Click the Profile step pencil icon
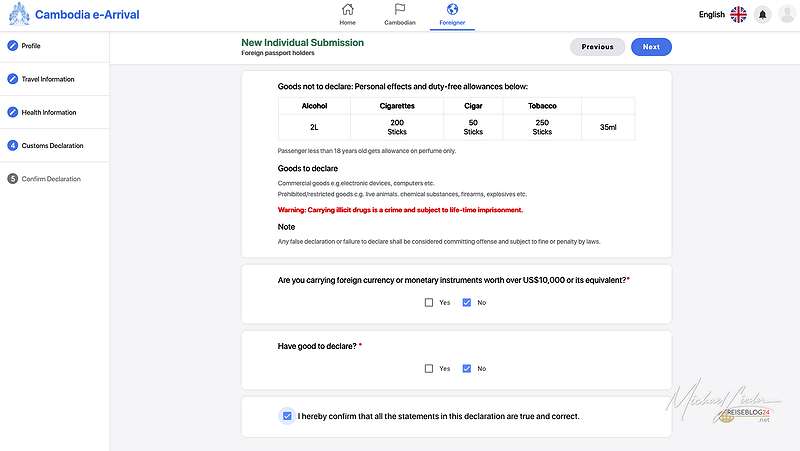Screen dimensions: 800x451 pos(13,46)
